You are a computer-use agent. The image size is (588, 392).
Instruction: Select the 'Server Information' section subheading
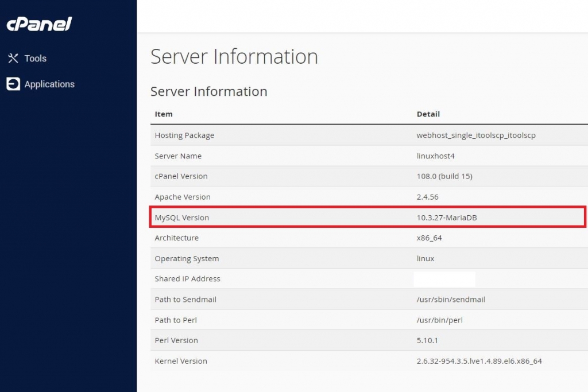coord(209,91)
